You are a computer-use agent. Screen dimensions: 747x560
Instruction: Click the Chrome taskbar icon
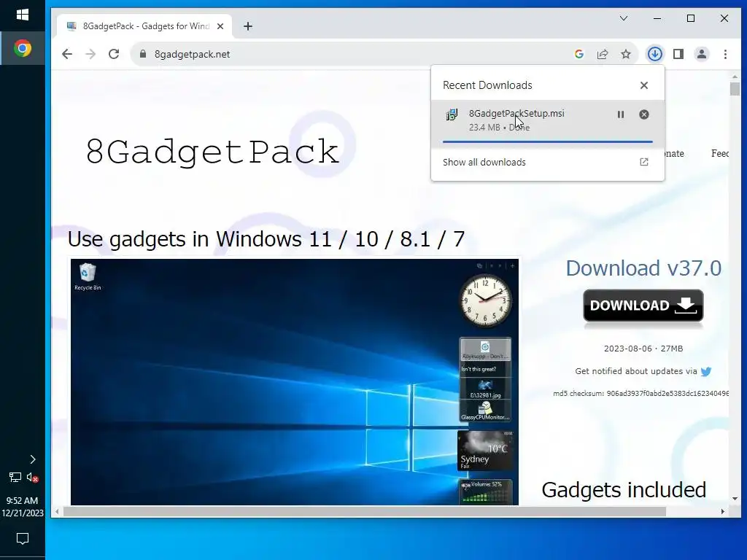point(23,48)
